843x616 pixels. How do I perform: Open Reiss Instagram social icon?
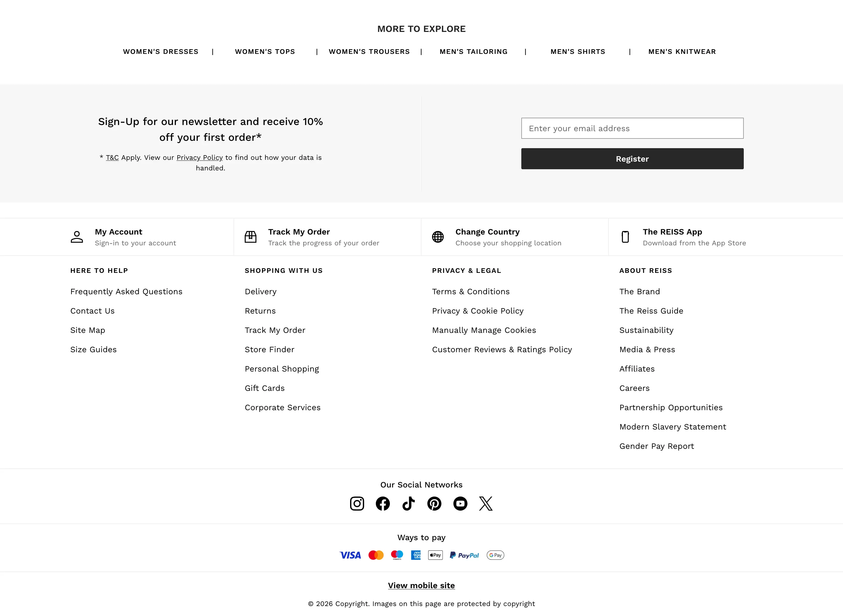click(x=357, y=503)
